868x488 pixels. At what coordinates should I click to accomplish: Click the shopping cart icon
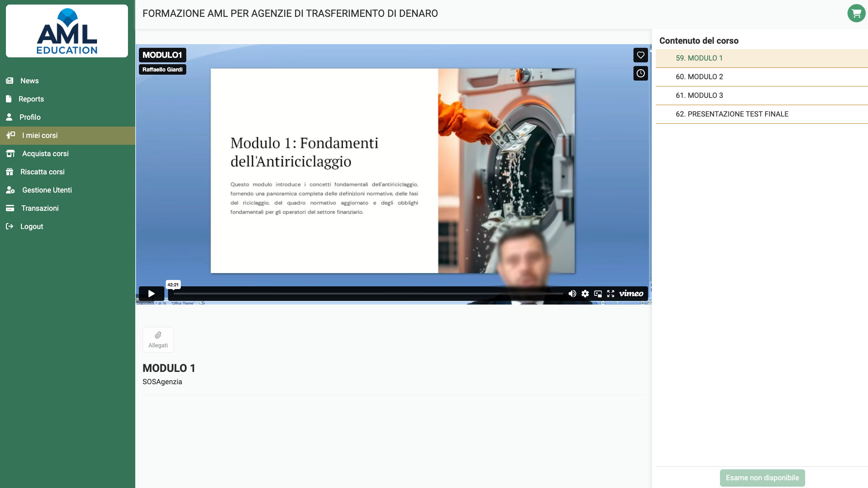(x=856, y=13)
